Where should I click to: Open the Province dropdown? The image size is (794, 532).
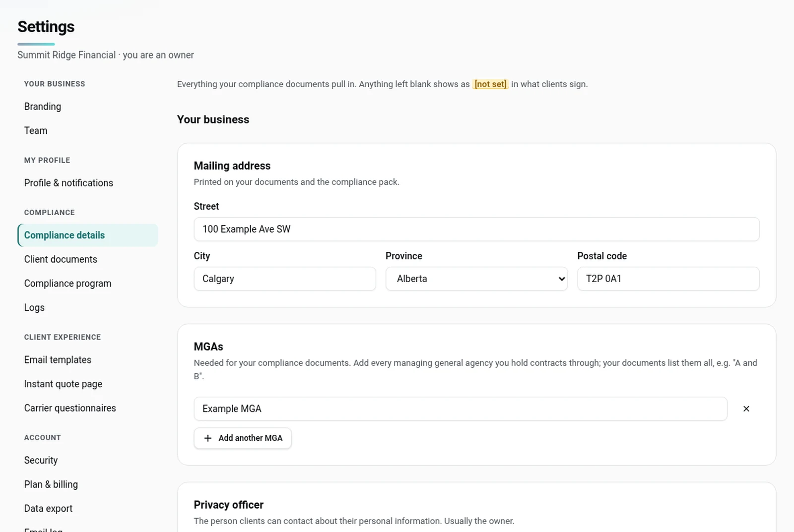coord(476,279)
